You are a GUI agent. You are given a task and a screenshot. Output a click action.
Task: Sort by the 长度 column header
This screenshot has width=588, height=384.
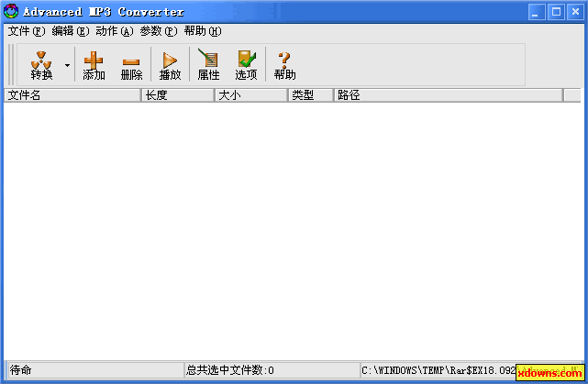177,95
